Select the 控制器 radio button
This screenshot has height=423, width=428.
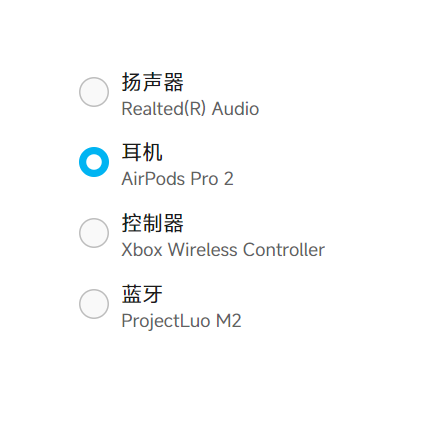(x=94, y=233)
